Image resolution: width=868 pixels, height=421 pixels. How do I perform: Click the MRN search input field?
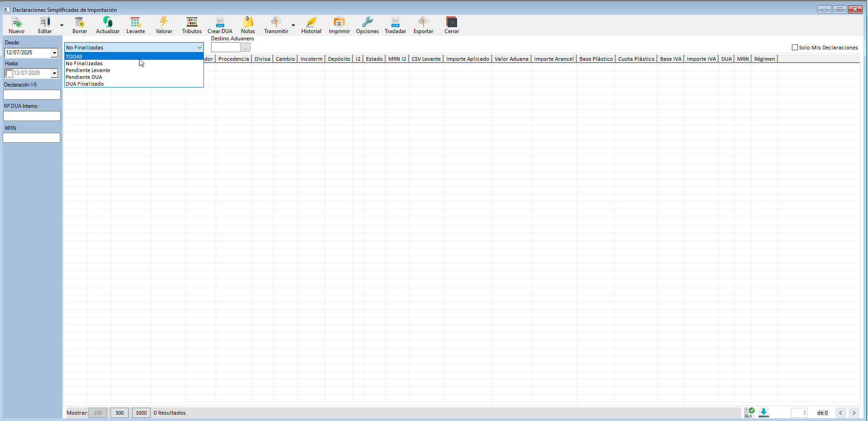pyautogui.click(x=32, y=138)
